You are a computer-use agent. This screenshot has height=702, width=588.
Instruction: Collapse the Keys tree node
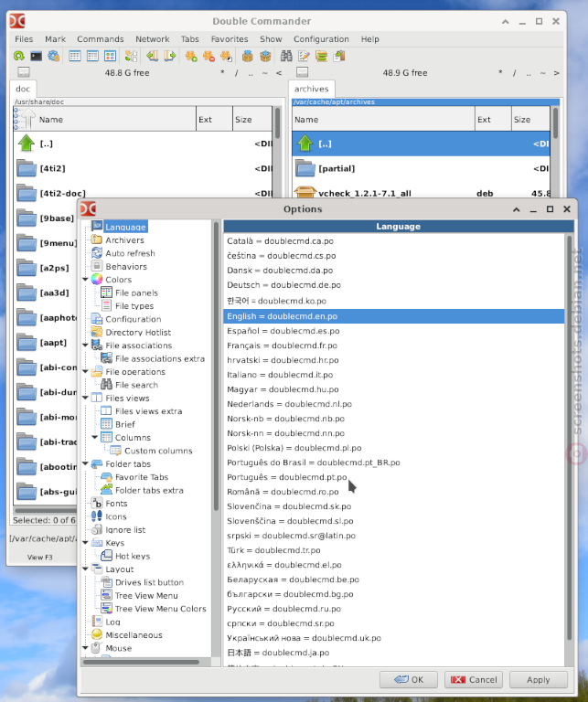(x=86, y=543)
